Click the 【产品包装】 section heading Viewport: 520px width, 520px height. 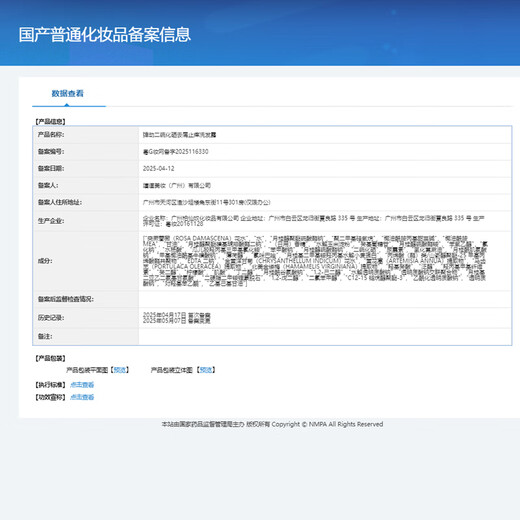coord(50,358)
